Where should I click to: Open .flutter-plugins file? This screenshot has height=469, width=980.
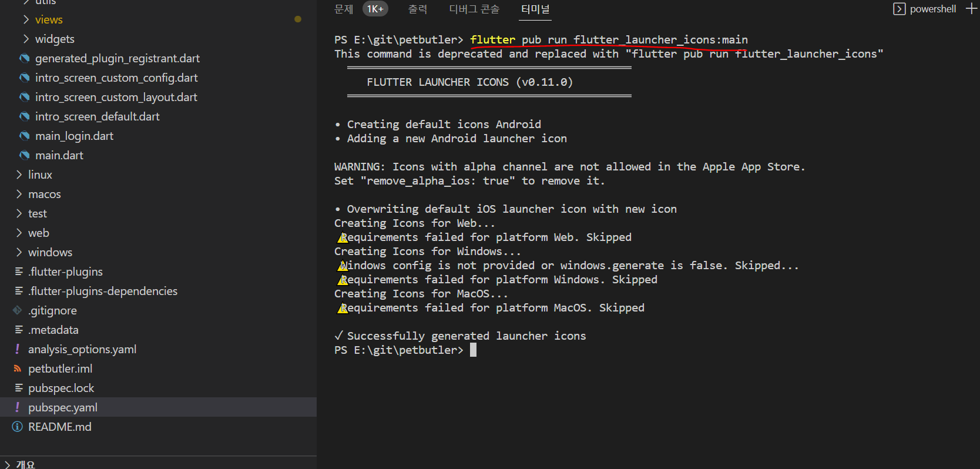click(65, 272)
